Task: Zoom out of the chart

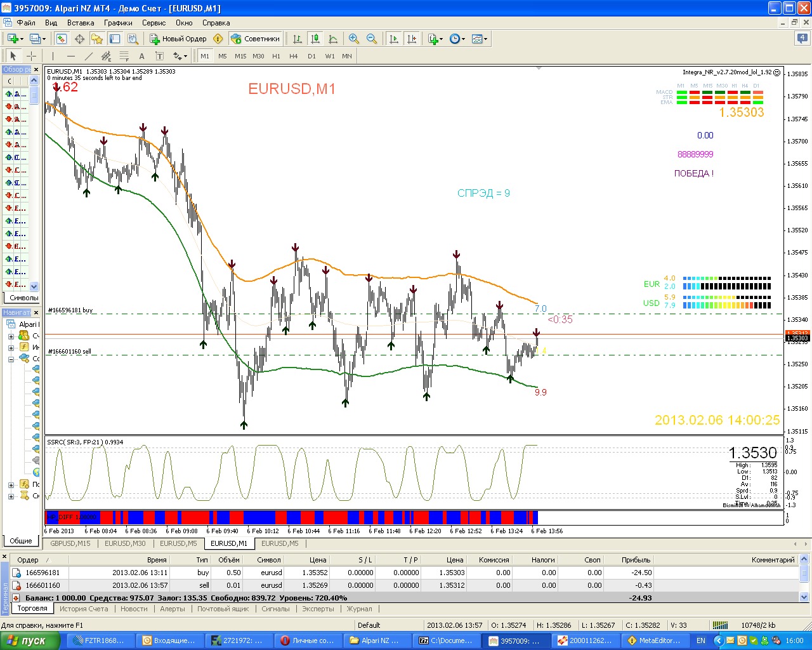Action: 372,39
